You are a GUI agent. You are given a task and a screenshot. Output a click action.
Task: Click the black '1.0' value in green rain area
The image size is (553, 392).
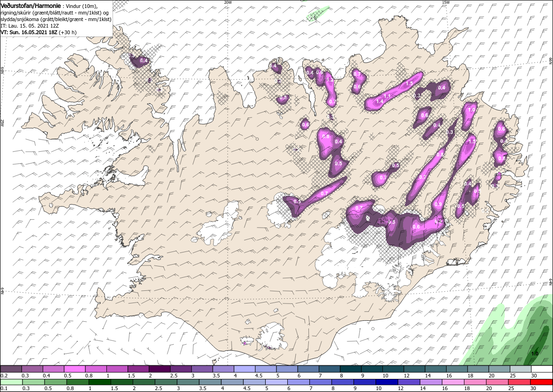[535, 354]
